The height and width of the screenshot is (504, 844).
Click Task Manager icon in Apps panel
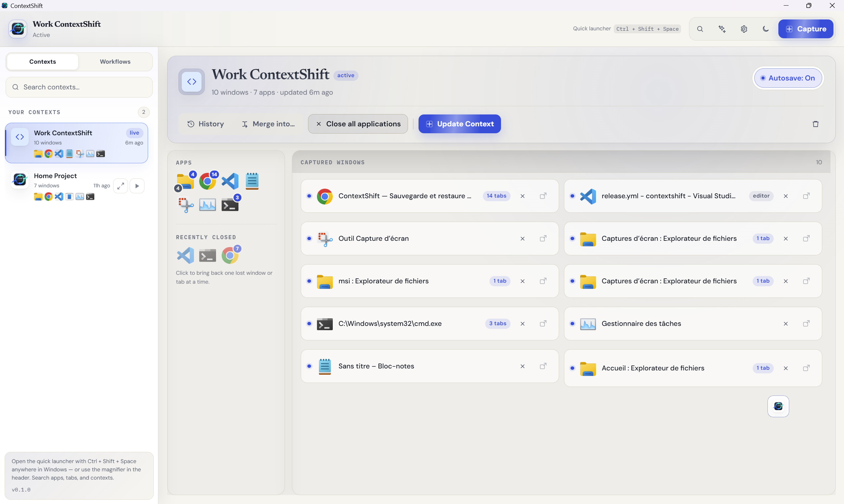(208, 205)
